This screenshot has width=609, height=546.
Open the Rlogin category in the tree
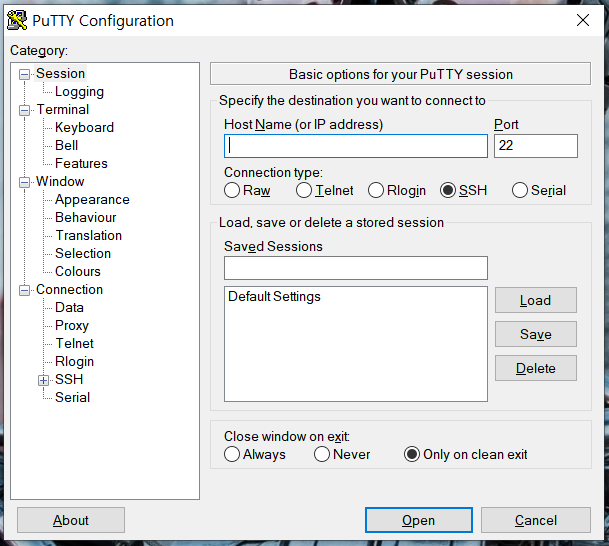[x=74, y=362]
